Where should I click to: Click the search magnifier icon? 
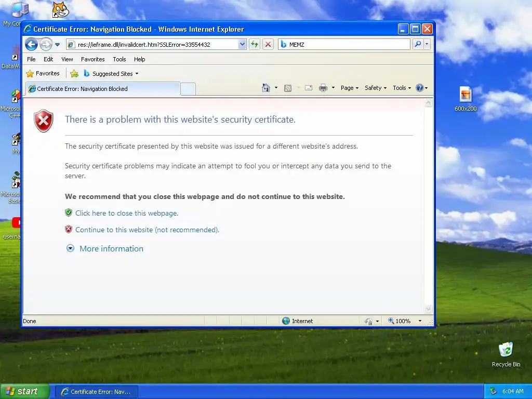[x=418, y=45]
